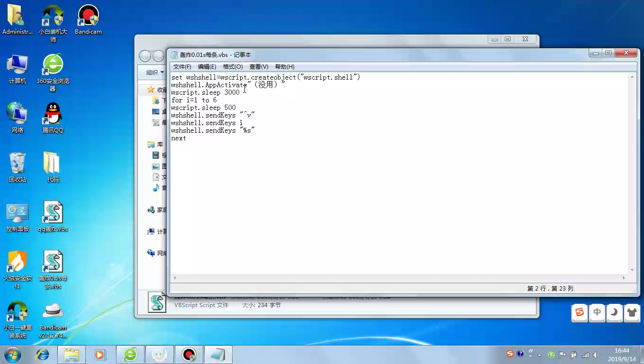The image size is (644, 364).
Task: Select 回收站 recycle bin icon
Action: (x=18, y=168)
